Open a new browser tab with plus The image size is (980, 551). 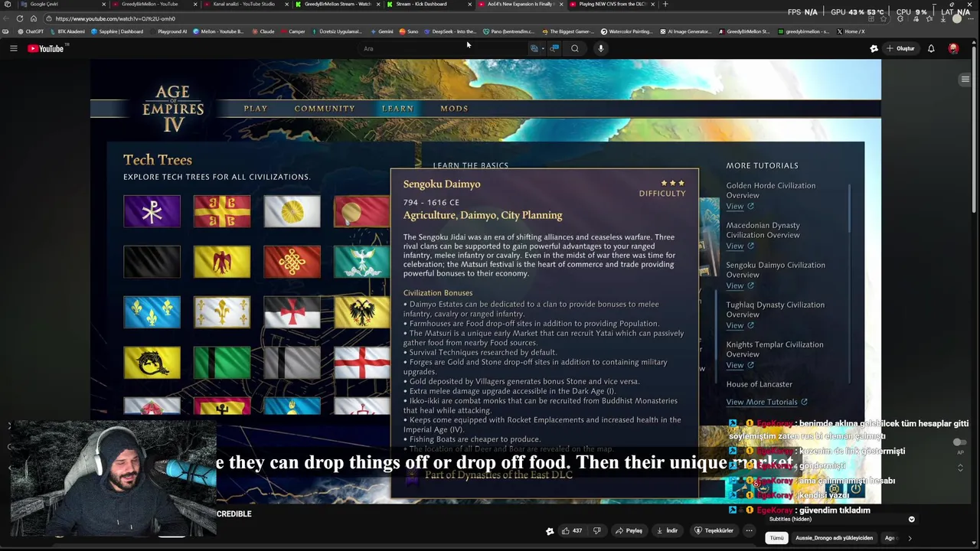point(665,4)
